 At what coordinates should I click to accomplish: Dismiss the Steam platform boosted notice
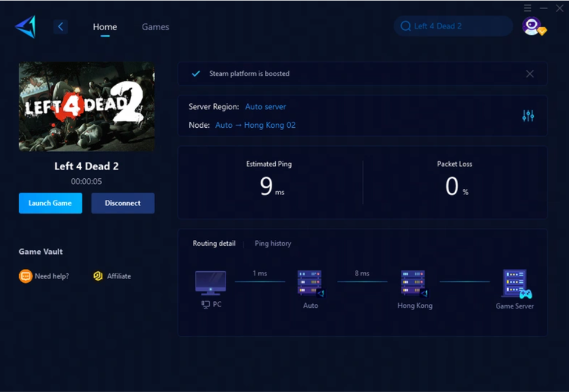click(x=530, y=74)
